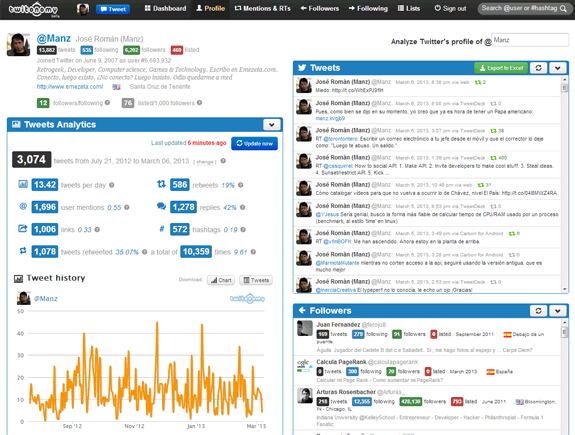
Task: Click help icon next to user mentions
Action: (127, 208)
